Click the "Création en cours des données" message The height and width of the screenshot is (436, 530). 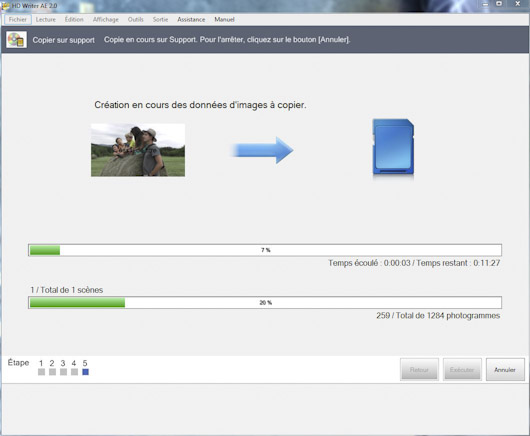pos(200,105)
